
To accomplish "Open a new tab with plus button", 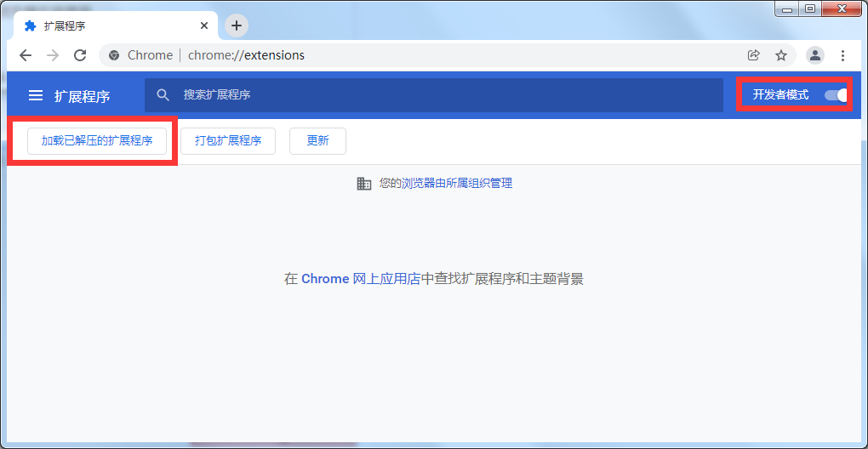I will click(237, 26).
